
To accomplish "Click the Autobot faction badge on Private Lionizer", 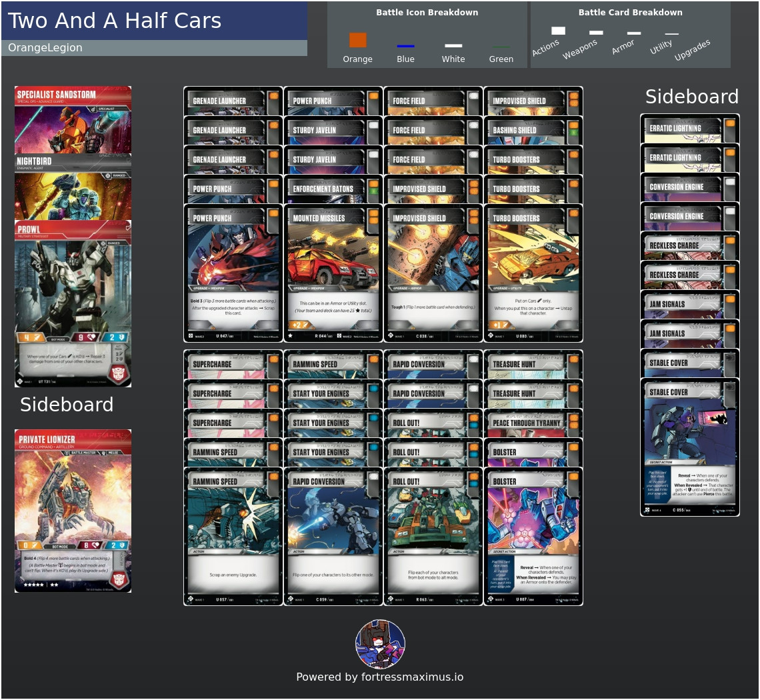I will click(119, 579).
